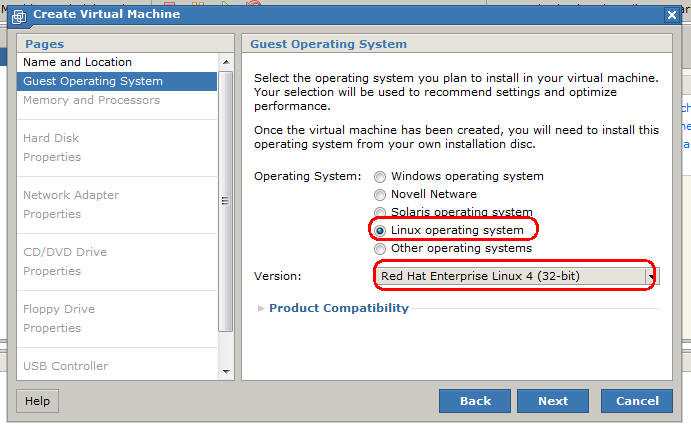Cancel the virtual machine wizard
691x429 pixels.
click(637, 401)
